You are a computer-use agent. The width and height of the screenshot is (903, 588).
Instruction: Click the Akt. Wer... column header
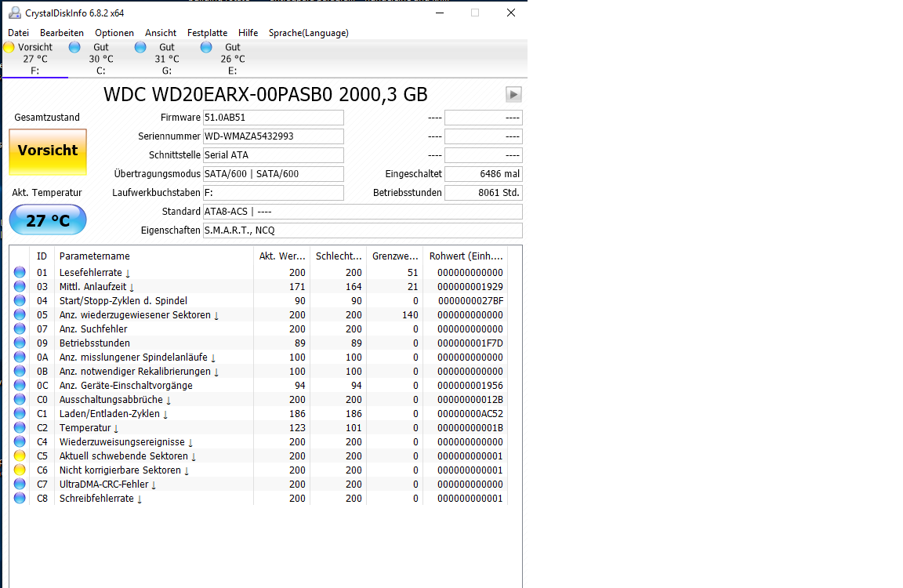coord(281,256)
